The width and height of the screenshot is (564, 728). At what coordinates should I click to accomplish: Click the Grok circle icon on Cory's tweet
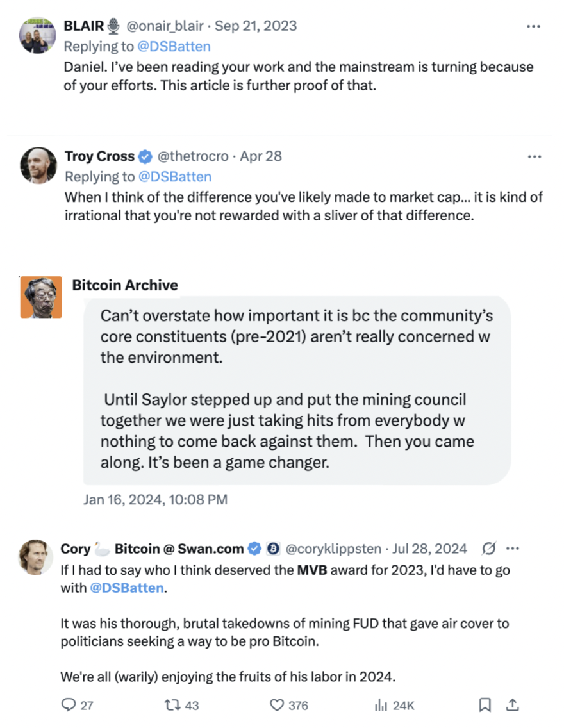pyautogui.click(x=489, y=549)
